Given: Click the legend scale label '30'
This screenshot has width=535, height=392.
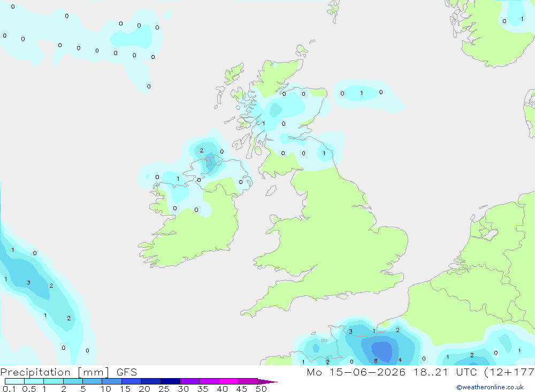Looking at the screenshot, I should click(x=183, y=389).
